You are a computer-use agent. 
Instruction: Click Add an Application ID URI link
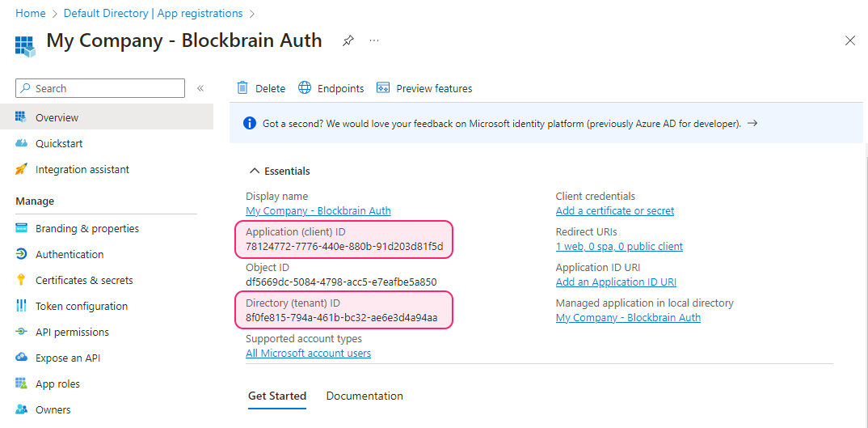point(616,282)
